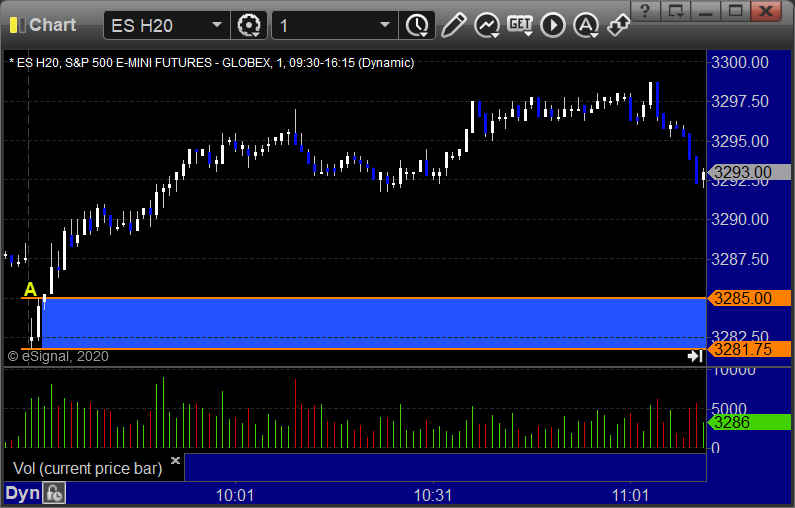
Task: Edit the interval field showing 1
Action: point(325,25)
